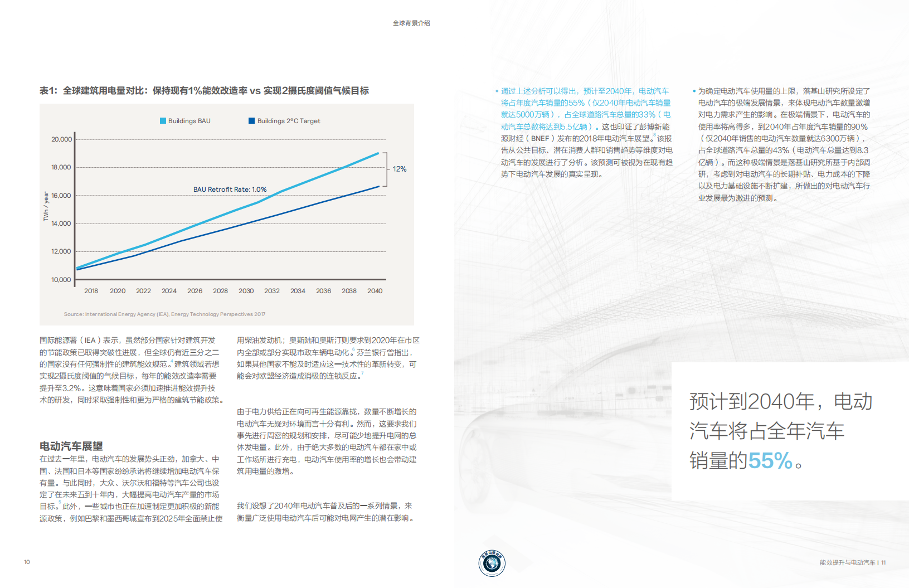This screenshot has width=909, height=588.
Task: Open footnote 5 after 市场目标
Action: pos(59,500)
